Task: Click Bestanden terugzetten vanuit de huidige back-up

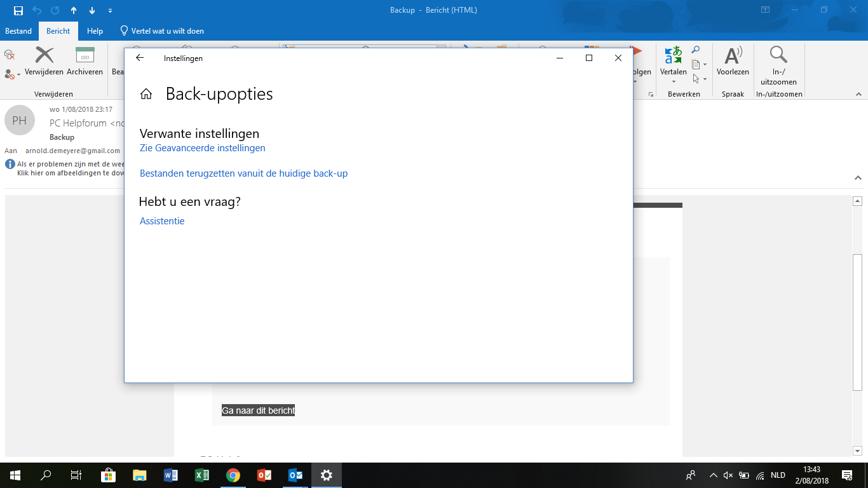Action: (243, 173)
